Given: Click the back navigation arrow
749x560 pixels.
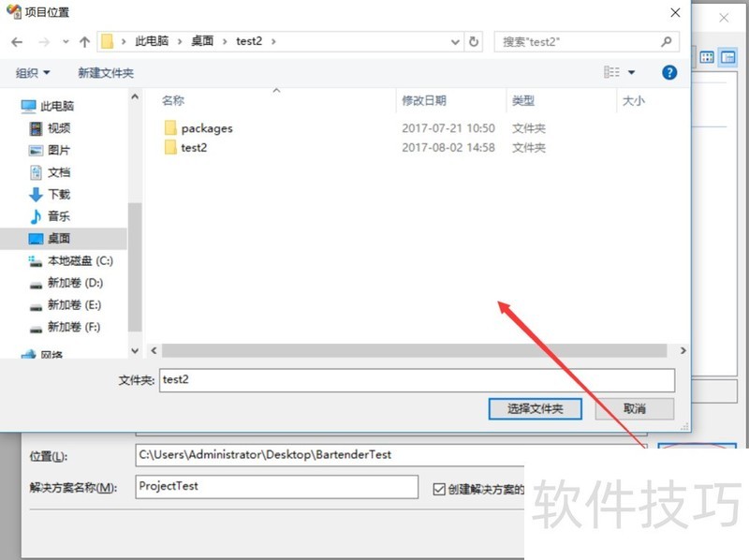Looking at the screenshot, I should tap(17, 41).
